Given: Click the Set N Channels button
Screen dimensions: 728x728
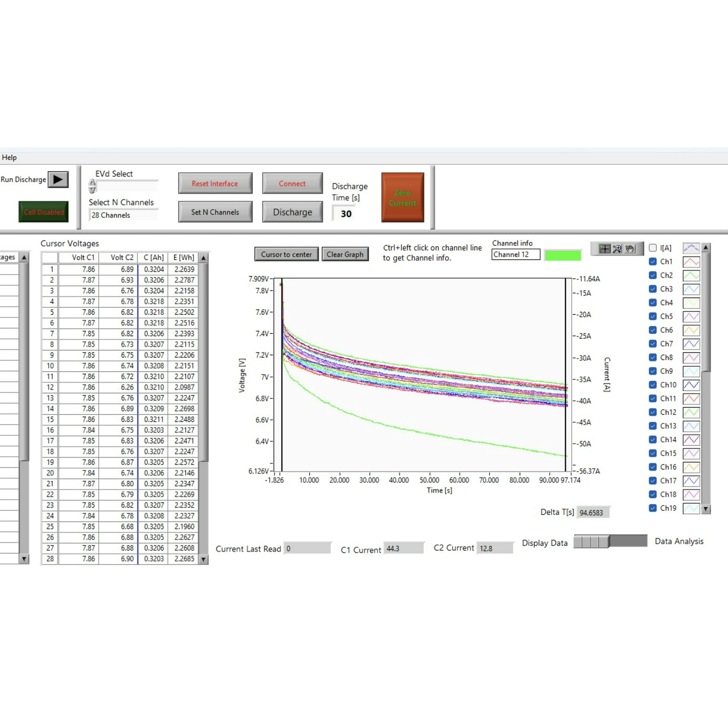Looking at the screenshot, I should coord(215,212).
